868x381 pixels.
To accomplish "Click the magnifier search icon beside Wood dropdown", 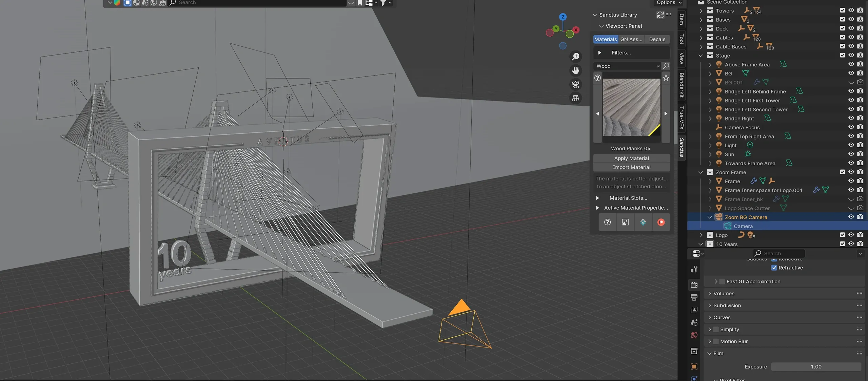I will [666, 66].
